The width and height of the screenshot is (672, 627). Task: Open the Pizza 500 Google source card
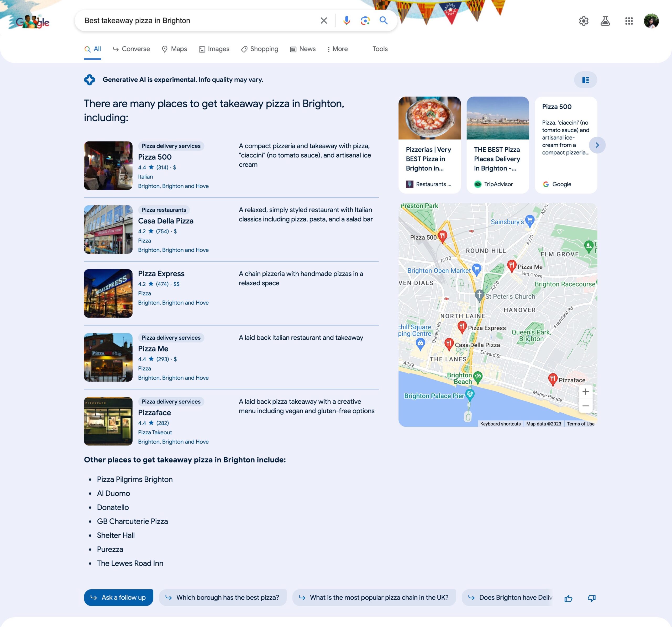[x=566, y=145]
